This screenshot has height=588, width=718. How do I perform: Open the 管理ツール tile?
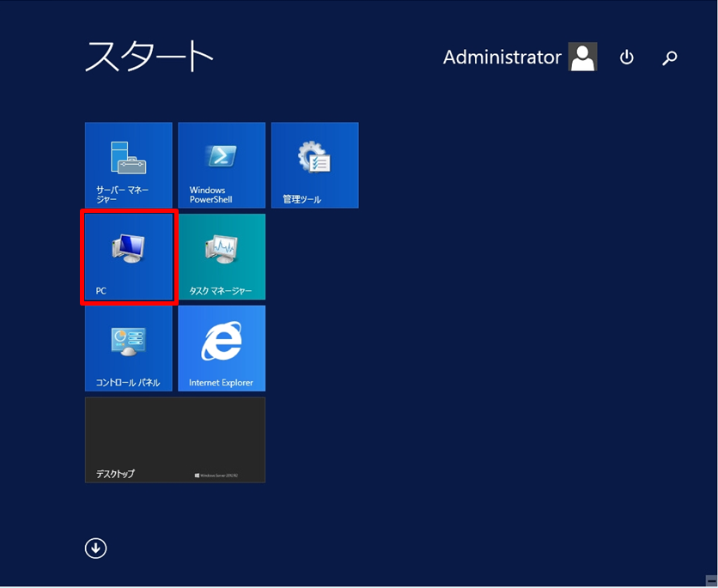[x=315, y=165]
